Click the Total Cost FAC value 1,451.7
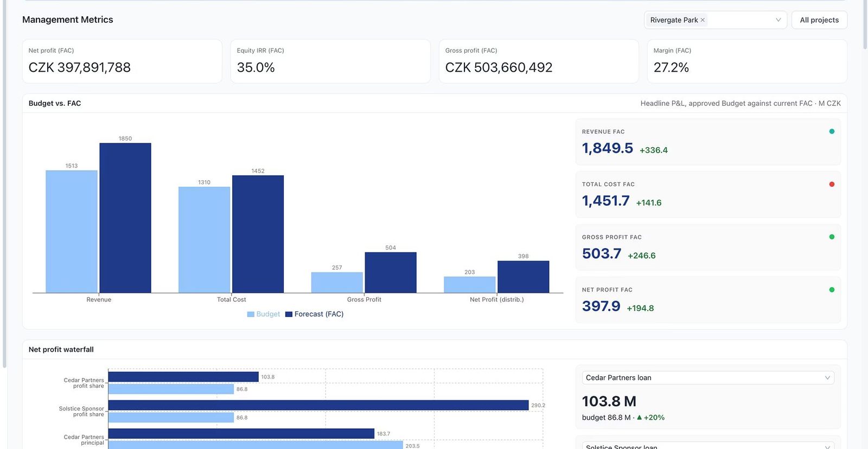This screenshot has width=868, height=449. coord(605,201)
